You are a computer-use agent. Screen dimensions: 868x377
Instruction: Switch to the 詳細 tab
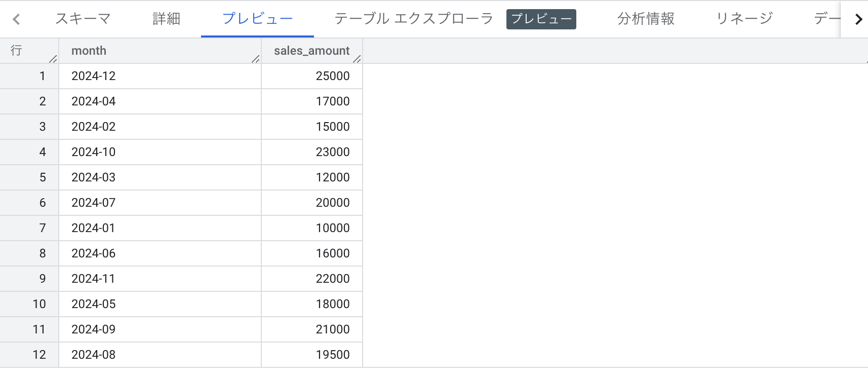(166, 19)
